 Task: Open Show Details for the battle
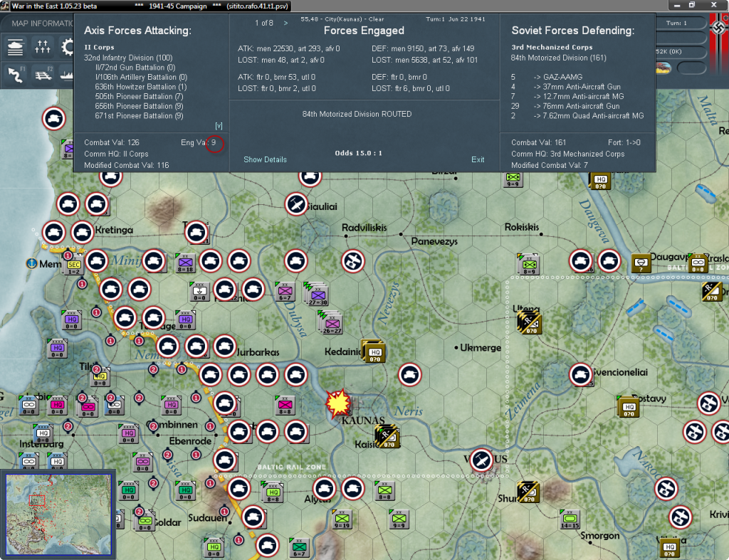point(265,159)
